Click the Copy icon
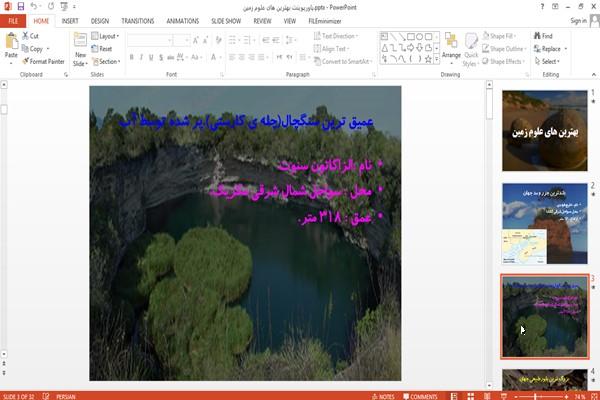The image size is (600, 400). coord(25,49)
